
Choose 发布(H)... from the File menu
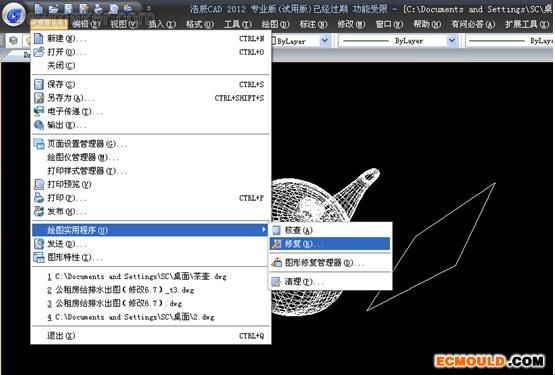tap(150, 211)
